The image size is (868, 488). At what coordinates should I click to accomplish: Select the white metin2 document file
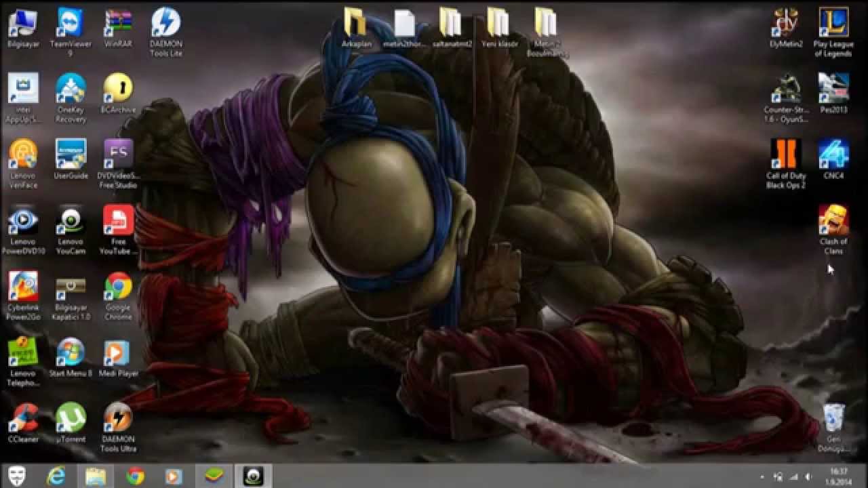point(404,28)
